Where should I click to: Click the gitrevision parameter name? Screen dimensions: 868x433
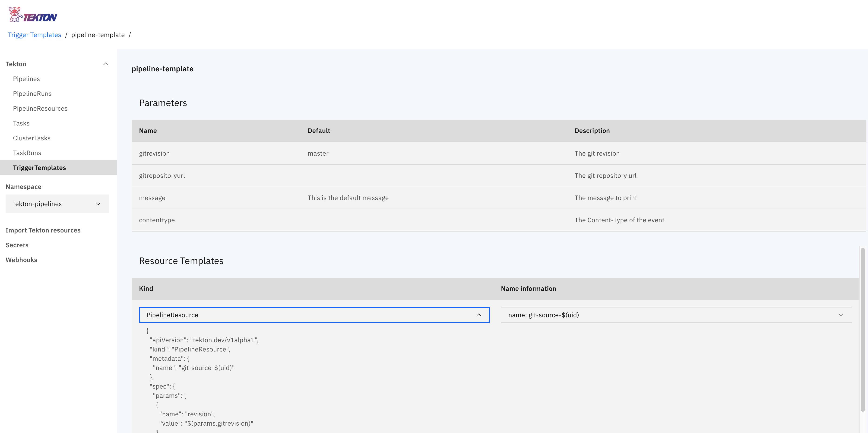(x=154, y=154)
